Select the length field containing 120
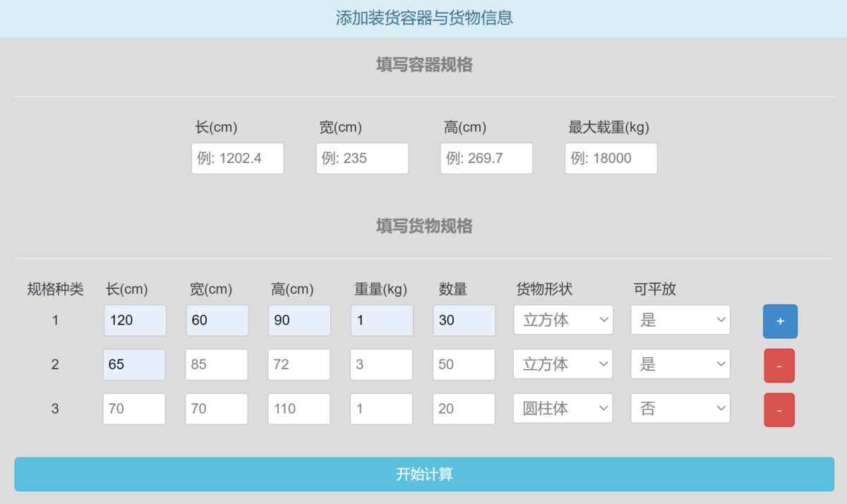Viewport: 847px width, 504px height. click(134, 320)
